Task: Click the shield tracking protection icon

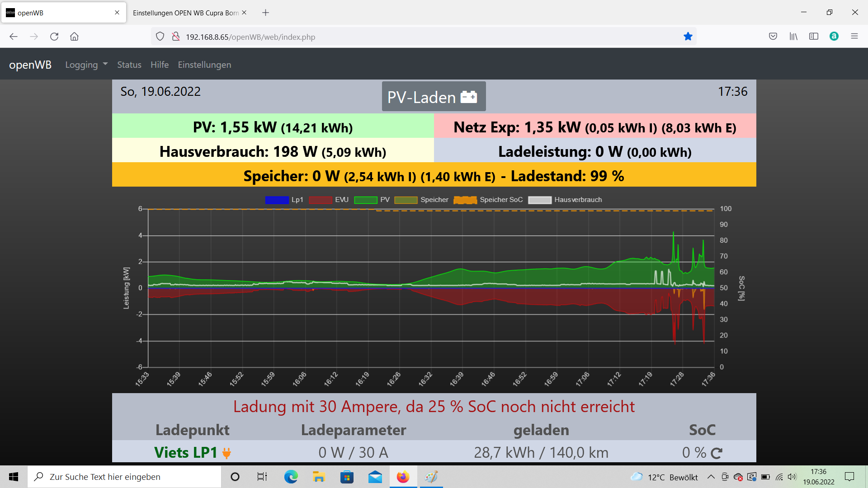Action: [160, 37]
